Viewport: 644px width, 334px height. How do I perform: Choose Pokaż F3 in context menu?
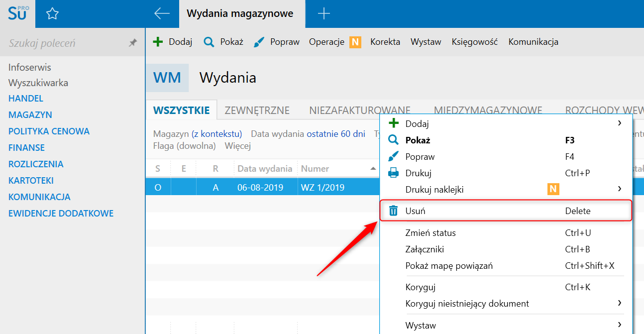pos(506,140)
